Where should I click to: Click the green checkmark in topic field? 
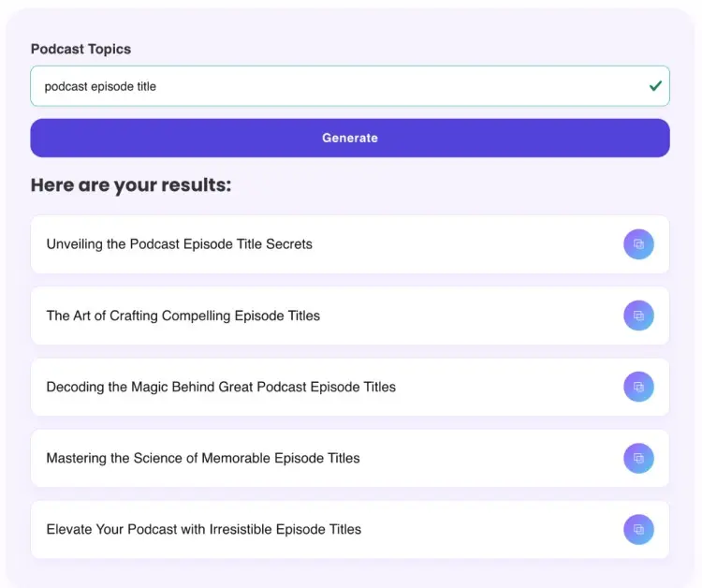pos(655,85)
